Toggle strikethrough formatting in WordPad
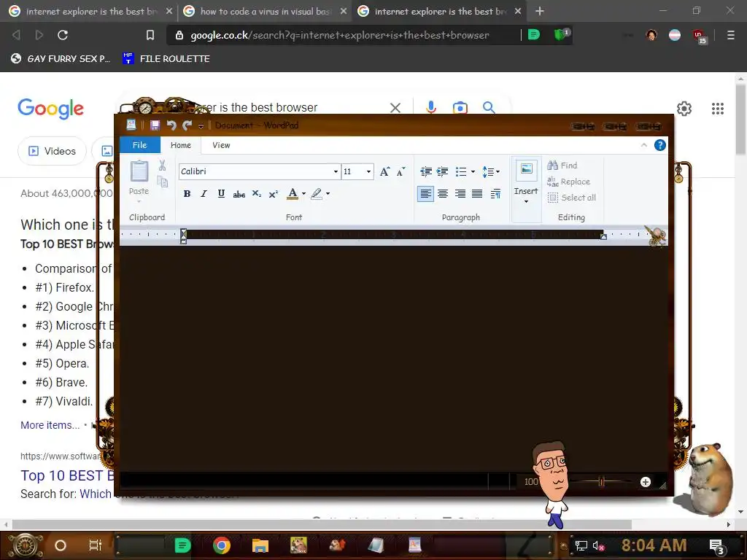The image size is (747, 560). [x=239, y=194]
